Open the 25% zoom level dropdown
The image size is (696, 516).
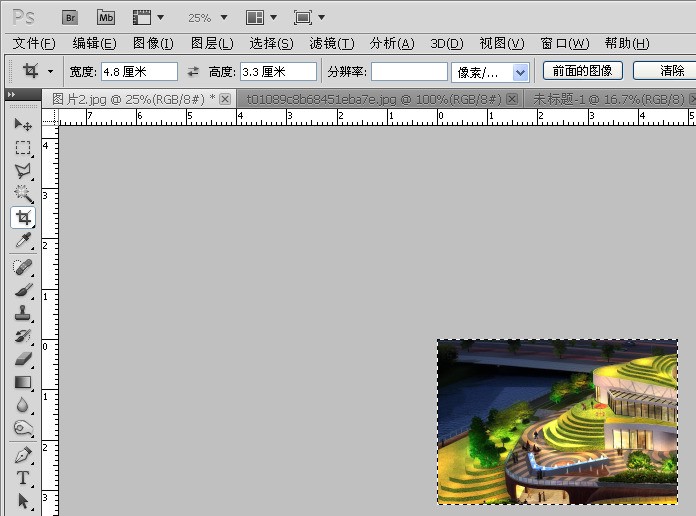point(224,18)
